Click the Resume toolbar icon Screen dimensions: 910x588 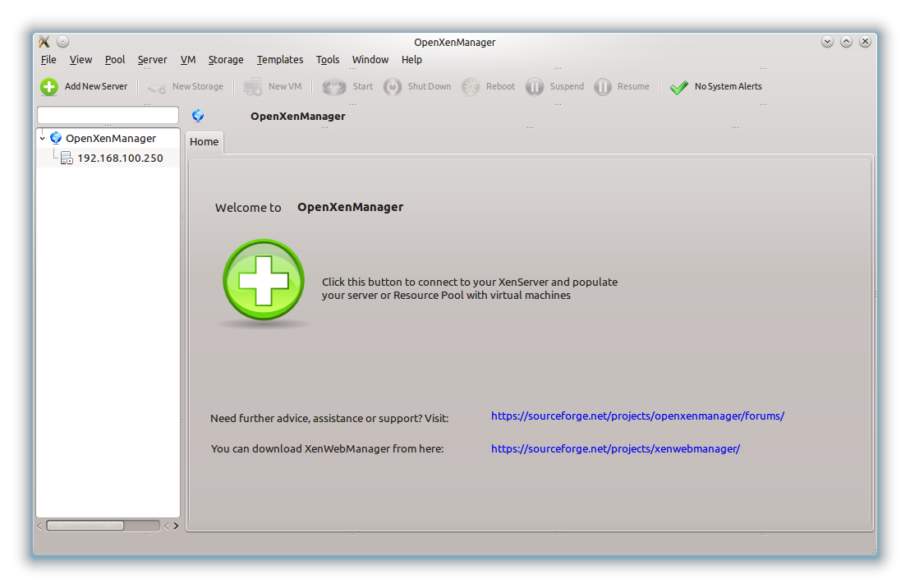603,87
